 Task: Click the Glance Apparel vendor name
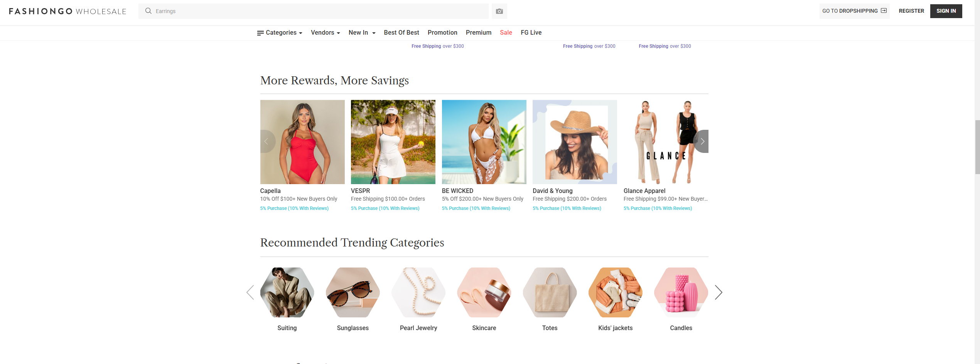tap(644, 191)
